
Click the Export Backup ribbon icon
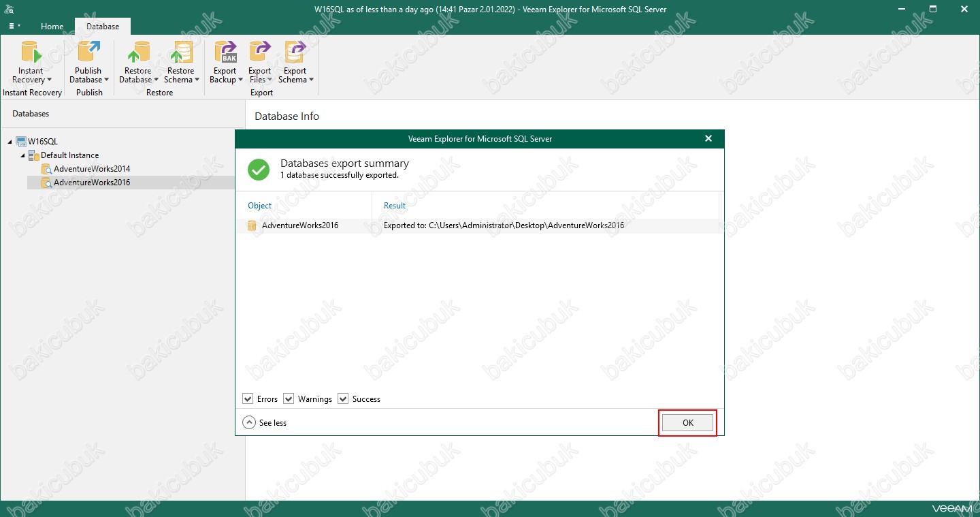[225, 52]
